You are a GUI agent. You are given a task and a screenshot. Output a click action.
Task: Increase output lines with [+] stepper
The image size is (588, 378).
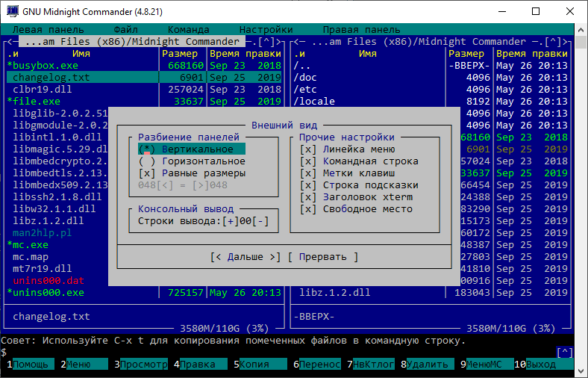pyautogui.click(x=231, y=221)
